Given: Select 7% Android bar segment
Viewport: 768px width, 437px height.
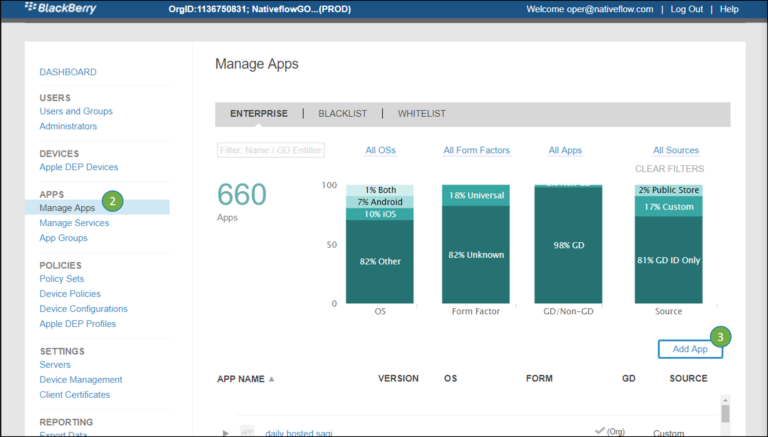Looking at the screenshot, I should click(380, 202).
